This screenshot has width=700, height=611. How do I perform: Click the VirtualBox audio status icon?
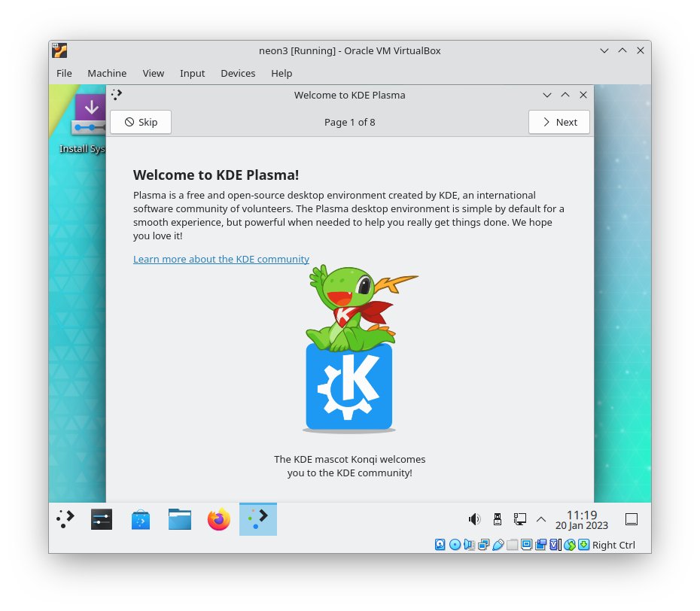(469, 545)
